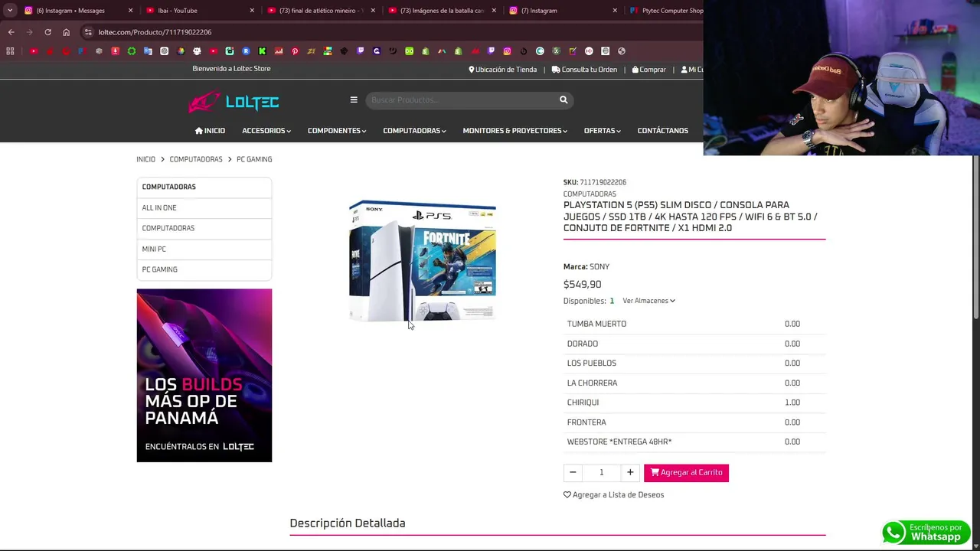Go back with browser back arrow
980x551 pixels.
[x=11, y=32]
